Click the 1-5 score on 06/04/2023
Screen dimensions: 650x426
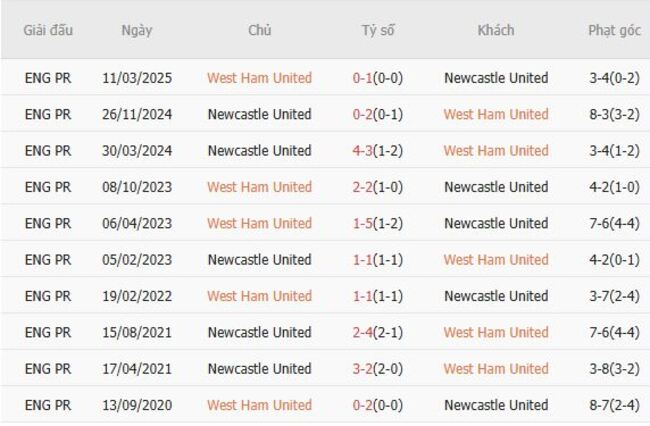tap(363, 223)
